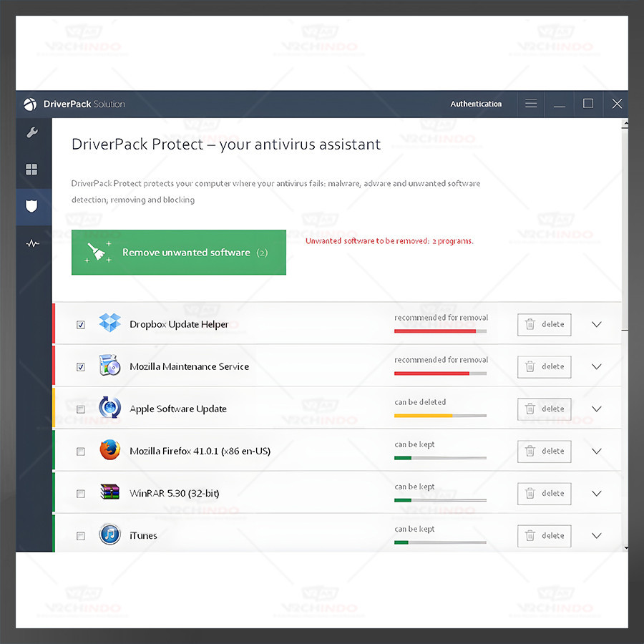Click Remove unwanted software button
The width and height of the screenshot is (644, 644).
(x=179, y=252)
